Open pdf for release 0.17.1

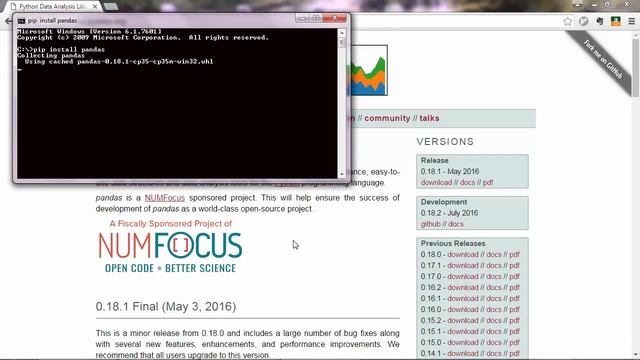pyautogui.click(x=514, y=265)
